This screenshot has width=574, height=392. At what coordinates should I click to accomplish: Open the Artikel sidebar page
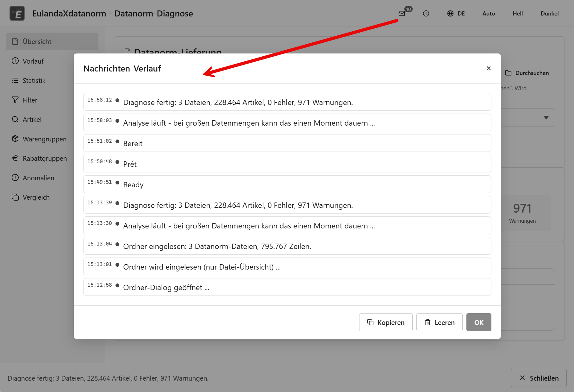[x=52, y=119]
